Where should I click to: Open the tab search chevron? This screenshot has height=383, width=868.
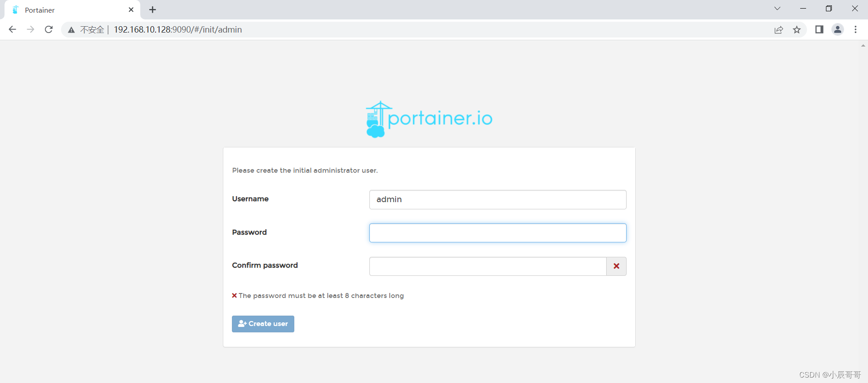pos(777,9)
